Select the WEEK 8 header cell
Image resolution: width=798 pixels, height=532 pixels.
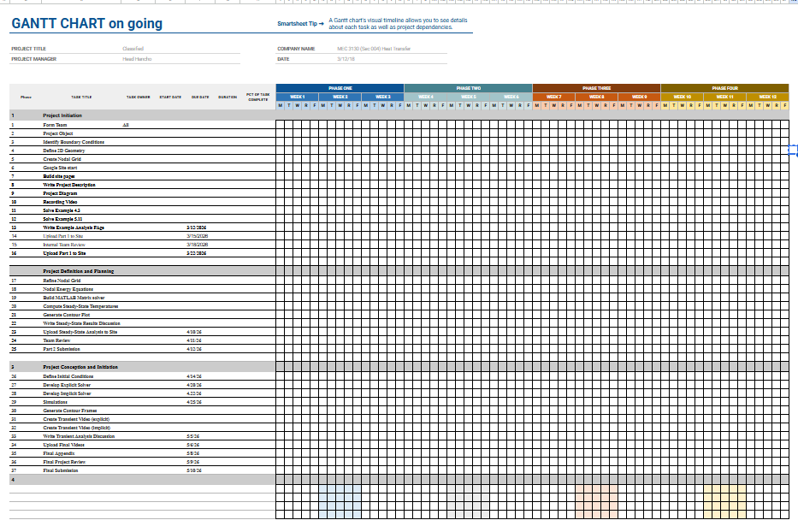click(x=596, y=97)
